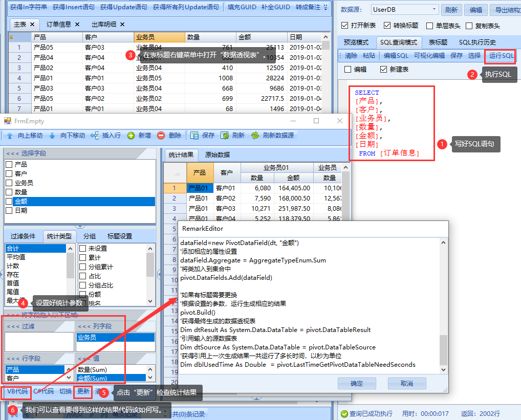Open the SQL执行历史 tab
This screenshot has width=521, height=420.
point(477,42)
